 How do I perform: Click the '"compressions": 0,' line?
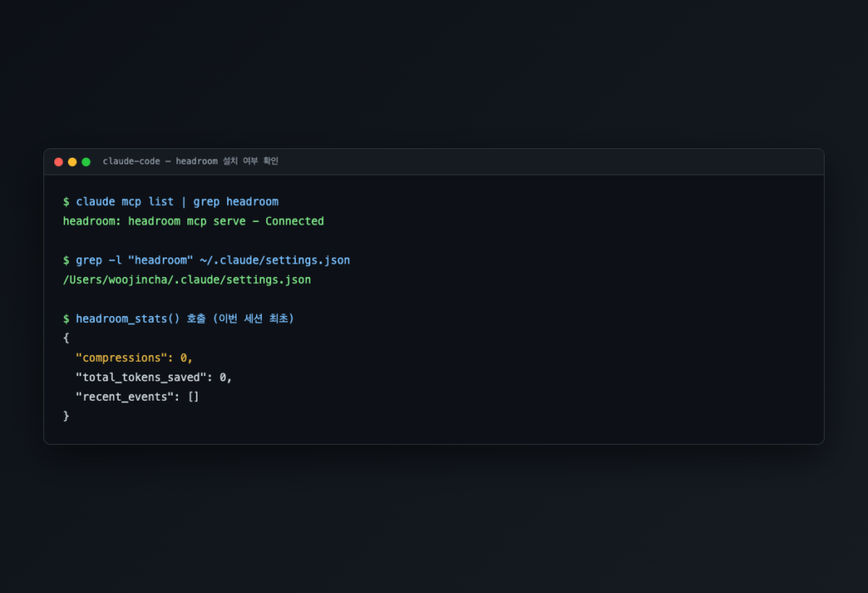[134, 357]
